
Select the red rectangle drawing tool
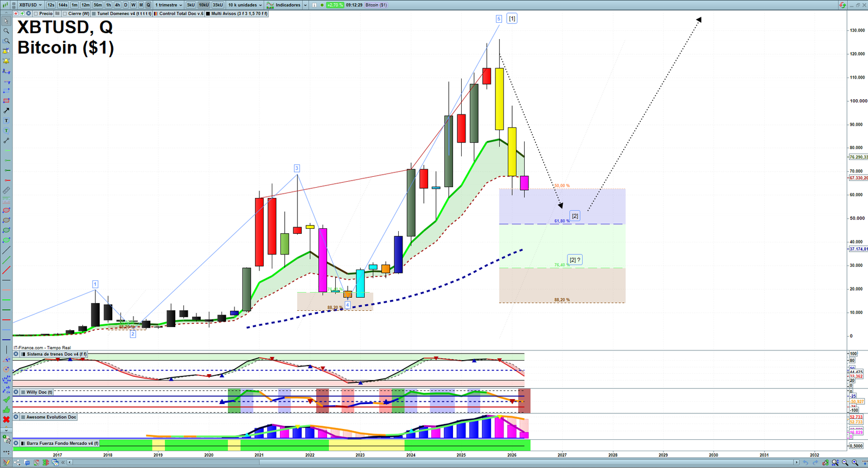click(6, 100)
